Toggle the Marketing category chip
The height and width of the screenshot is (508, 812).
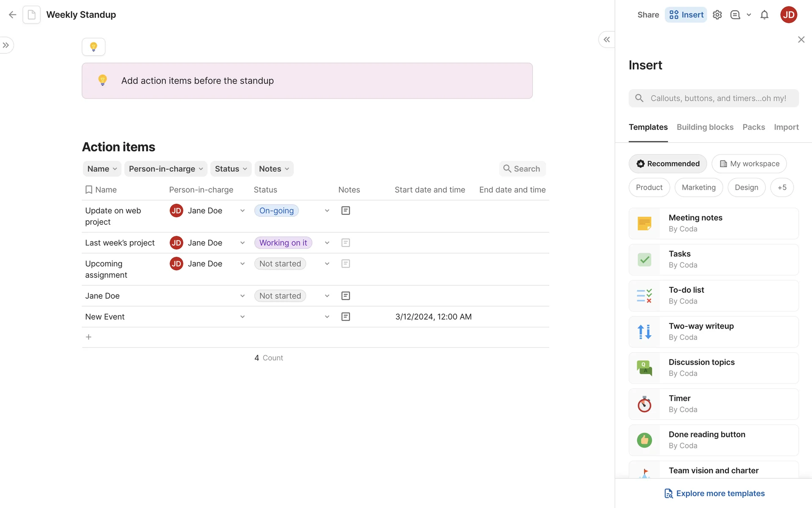point(699,188)
